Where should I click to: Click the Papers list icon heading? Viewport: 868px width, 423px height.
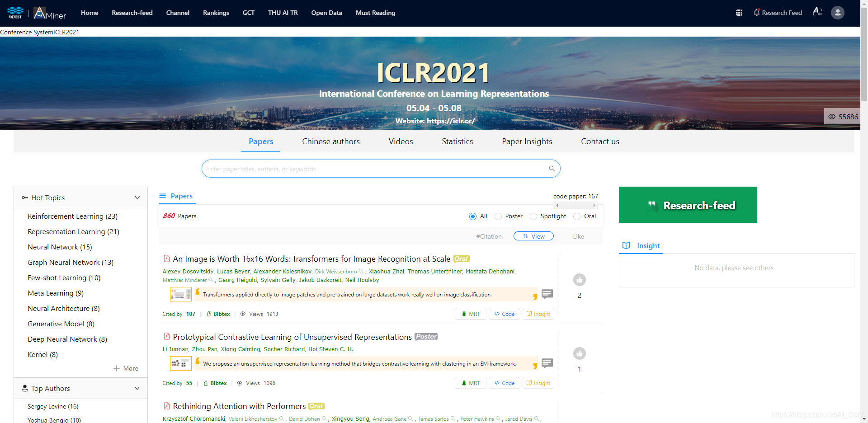point(163,196)
